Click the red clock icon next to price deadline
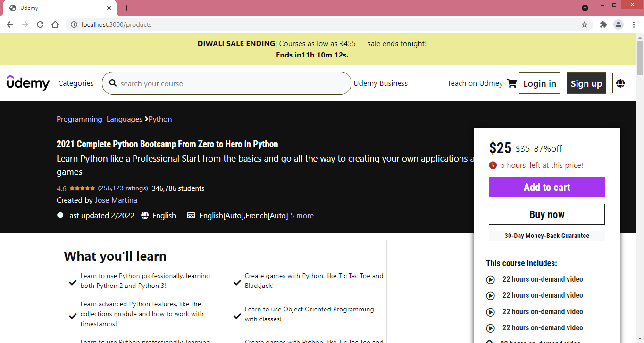The height and width of the screenshot is (343, 644). 493,165
